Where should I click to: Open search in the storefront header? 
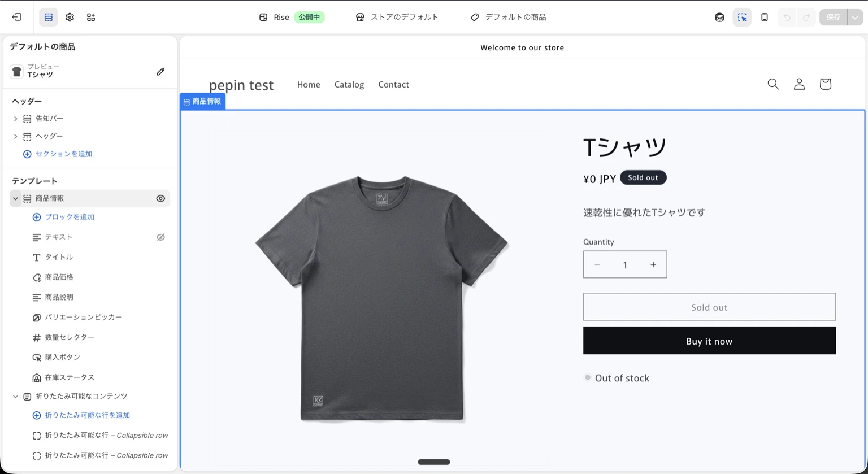pos(773,84)
